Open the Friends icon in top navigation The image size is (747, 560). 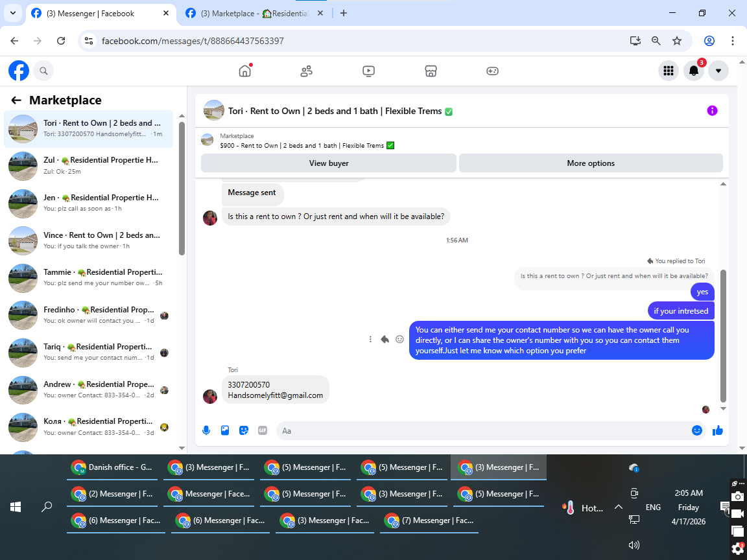tap(306, 71)
